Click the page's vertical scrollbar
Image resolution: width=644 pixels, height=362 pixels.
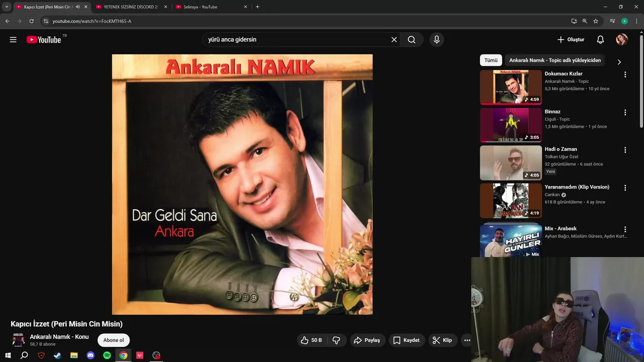point(641,80)
